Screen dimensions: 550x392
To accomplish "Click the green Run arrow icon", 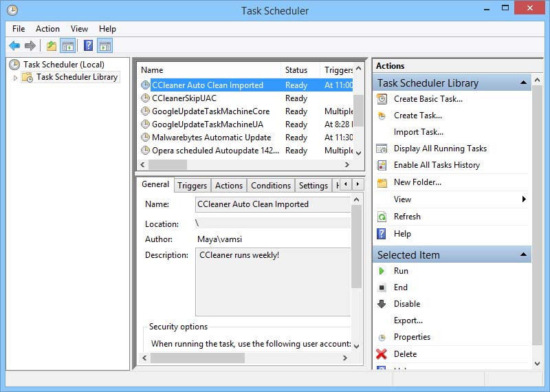I will 382,271.
